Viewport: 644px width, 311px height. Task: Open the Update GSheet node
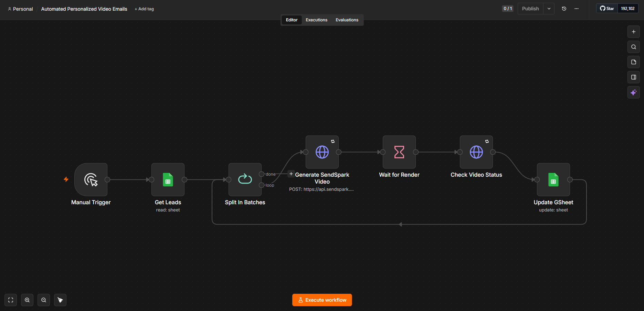coord(553,179)
